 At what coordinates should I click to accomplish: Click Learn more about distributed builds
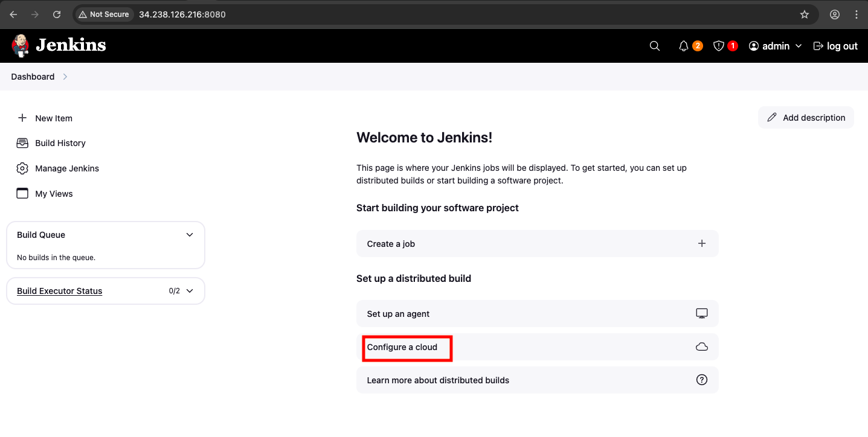coord(538,380)
